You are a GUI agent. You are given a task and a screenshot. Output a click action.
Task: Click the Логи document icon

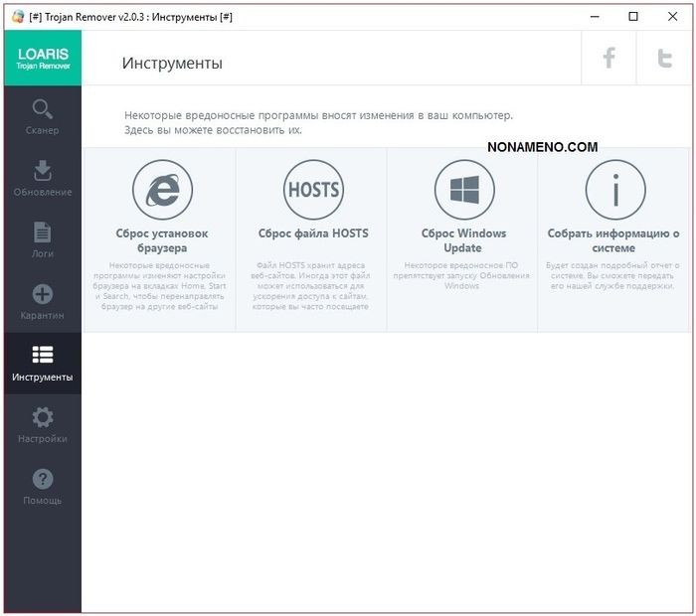42,231
